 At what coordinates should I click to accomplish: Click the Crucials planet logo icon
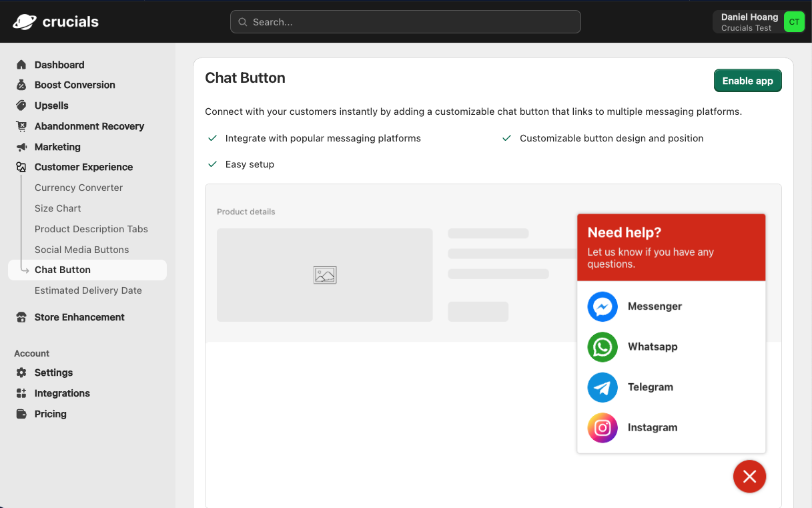click(25, 21)
